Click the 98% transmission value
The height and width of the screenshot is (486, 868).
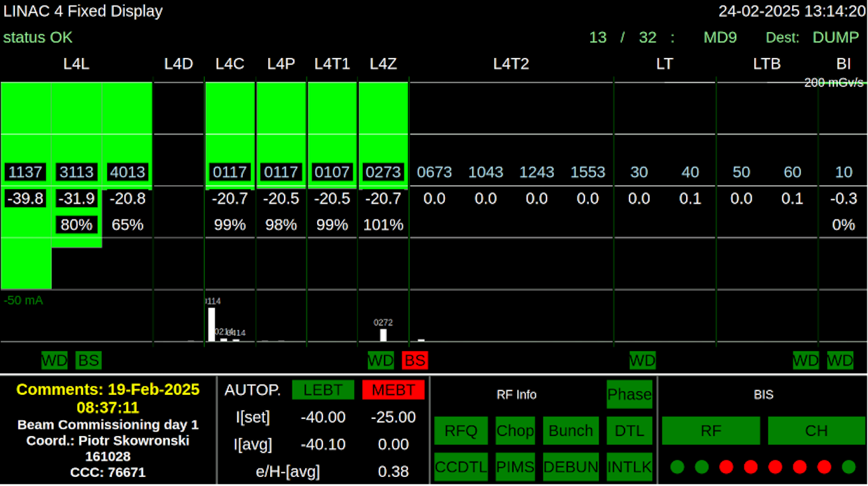tap(281, 225)
